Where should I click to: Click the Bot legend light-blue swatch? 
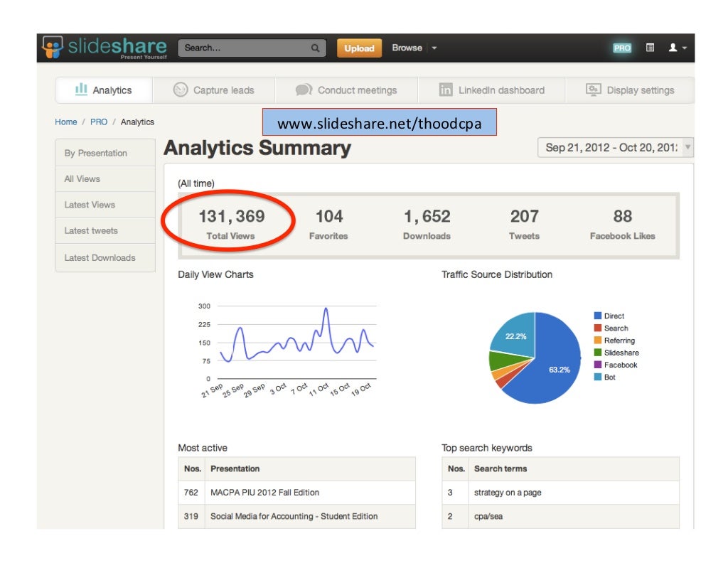tap(598, 377)
